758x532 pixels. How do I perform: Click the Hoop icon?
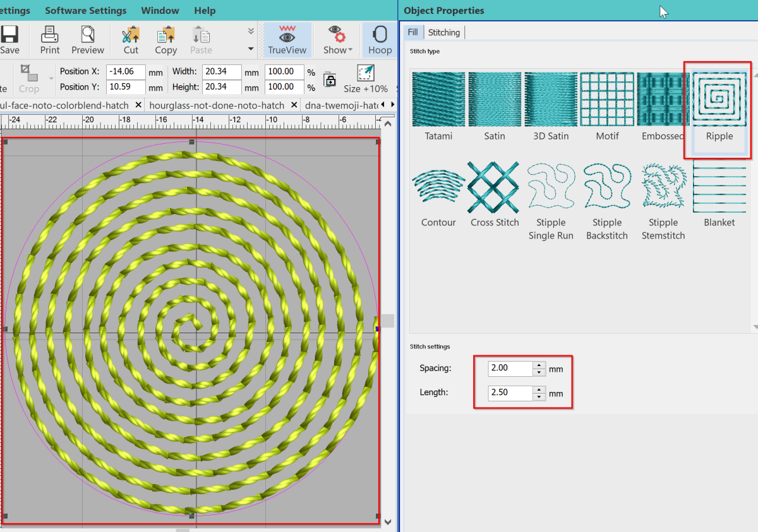(x=379, y=40)
